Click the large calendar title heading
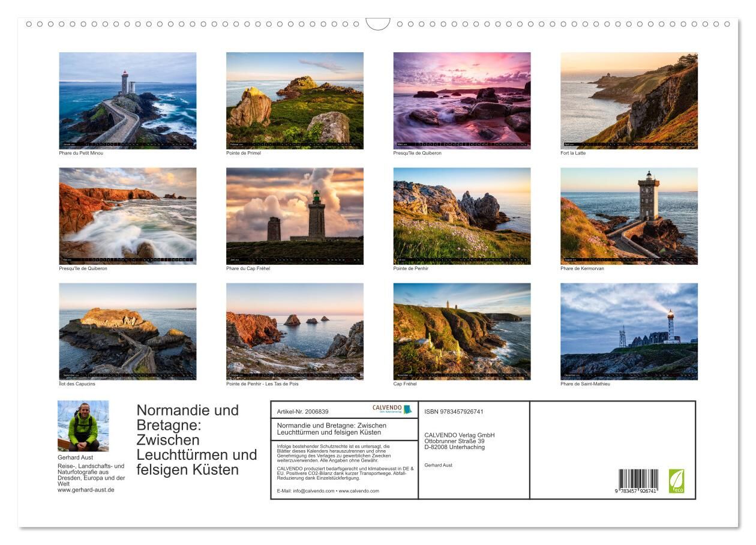Image resolution: width=756 pixels, height=545 pixels. (196, 440)
